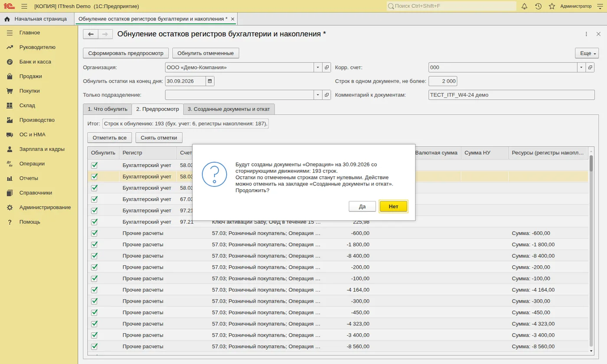Go back with the left arrow

coord(91,34)
